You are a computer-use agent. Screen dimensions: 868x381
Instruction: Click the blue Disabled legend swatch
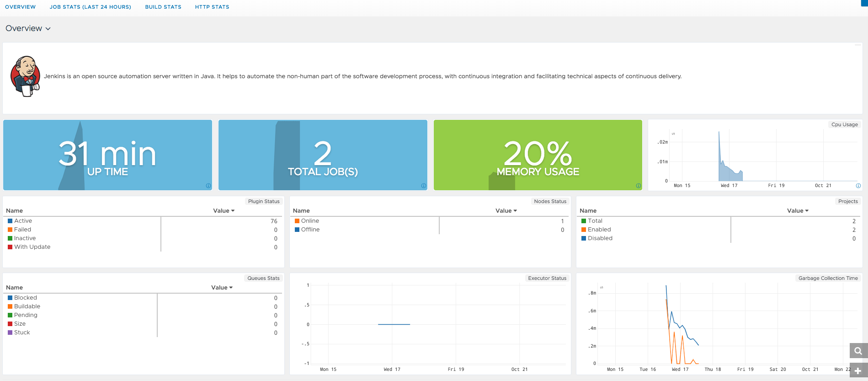pyautogui.click(x=584, y=238)
